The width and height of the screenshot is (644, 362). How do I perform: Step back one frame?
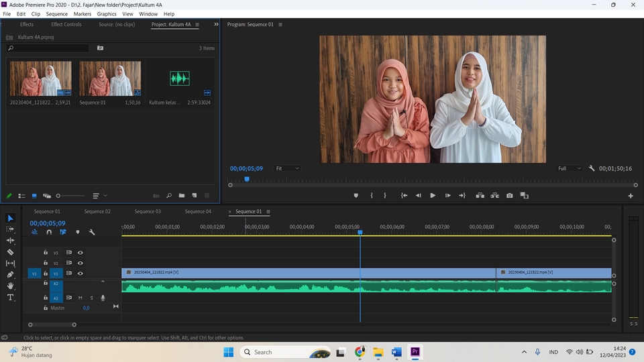point(418,195)
